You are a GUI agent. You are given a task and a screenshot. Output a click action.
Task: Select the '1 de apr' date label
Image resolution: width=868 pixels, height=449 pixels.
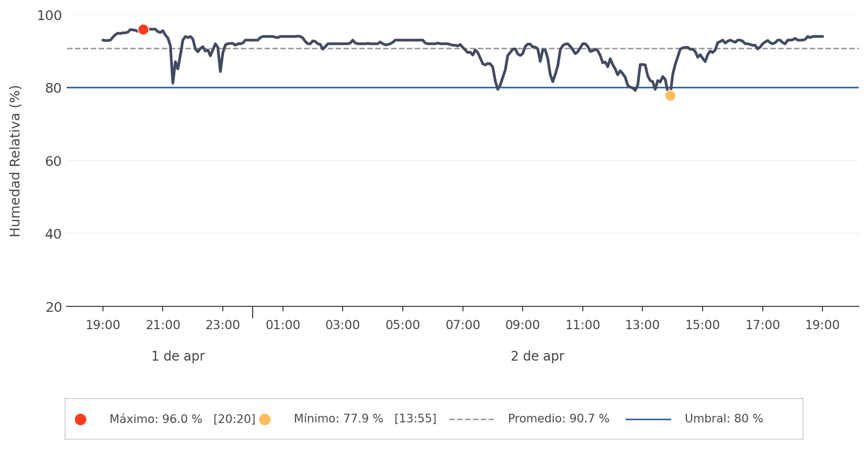pyautogui.click(x=178, y=356)
